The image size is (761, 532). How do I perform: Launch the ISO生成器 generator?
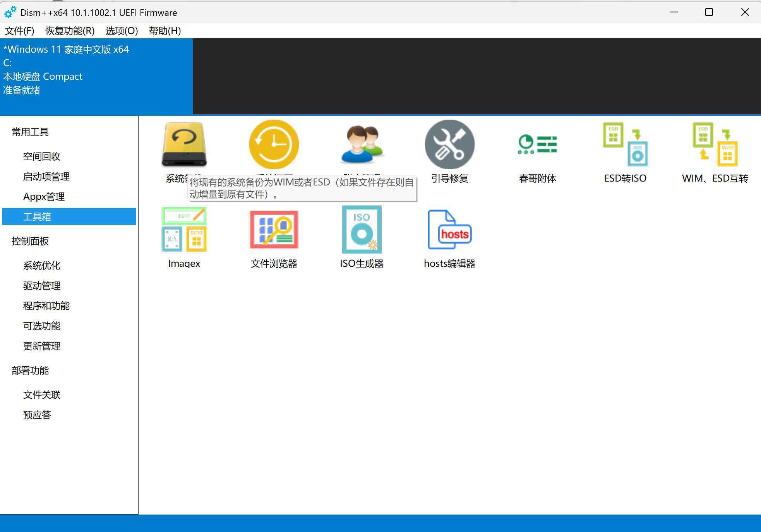[362, 229]
